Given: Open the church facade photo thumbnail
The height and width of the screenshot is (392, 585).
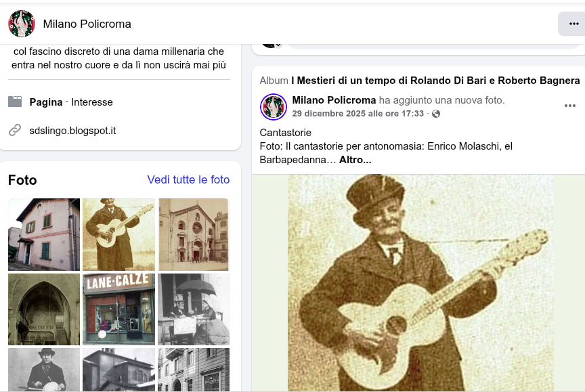Looking at the screenshot, I should 194,234.
